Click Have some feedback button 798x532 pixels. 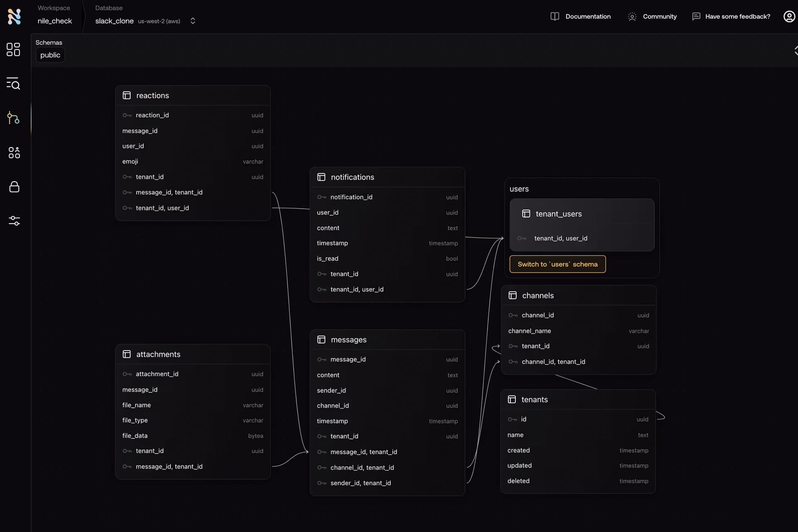click(x=731, y=17)
